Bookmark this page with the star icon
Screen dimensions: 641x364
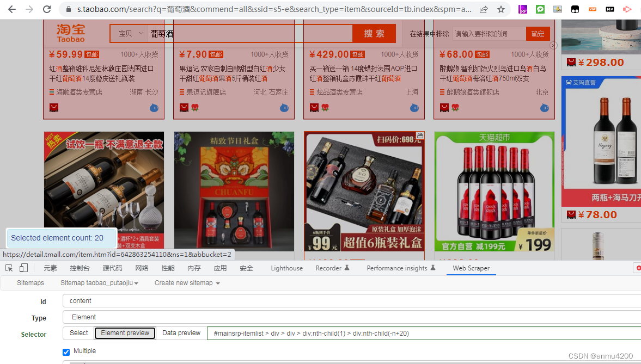[x=501, y=9]
